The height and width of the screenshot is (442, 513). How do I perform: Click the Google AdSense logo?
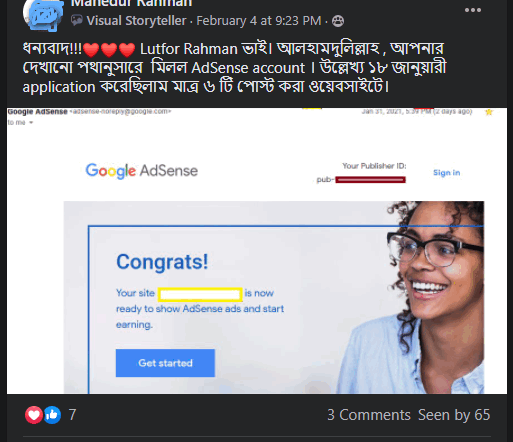[142, 171]
